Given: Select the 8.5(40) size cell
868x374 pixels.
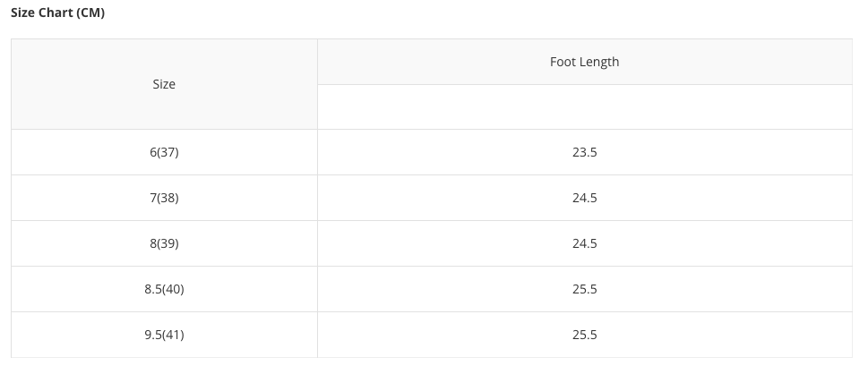Looking at the screenshot, I should point(164,289).
